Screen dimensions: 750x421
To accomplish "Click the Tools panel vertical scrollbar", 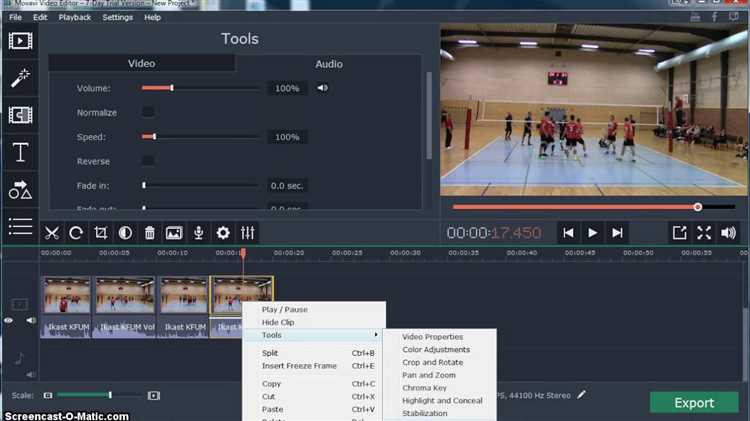I will pyautogui.click(x=429, y=116).
